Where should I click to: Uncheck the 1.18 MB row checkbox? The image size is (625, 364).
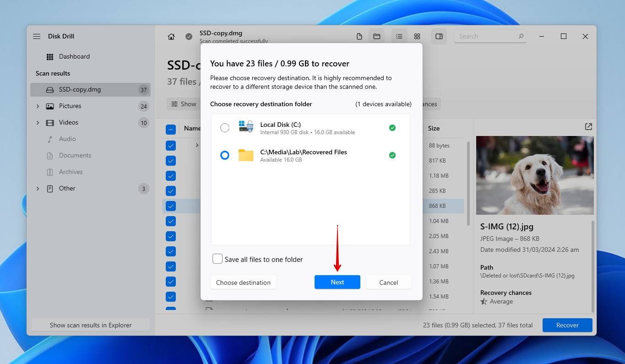(x=171, y=176)
